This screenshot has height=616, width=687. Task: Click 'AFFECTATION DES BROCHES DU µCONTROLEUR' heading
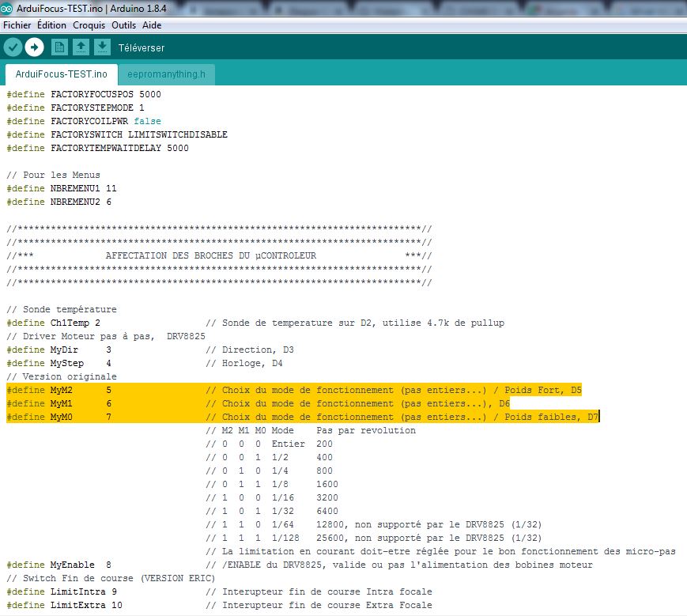click(x=211, y=255)
